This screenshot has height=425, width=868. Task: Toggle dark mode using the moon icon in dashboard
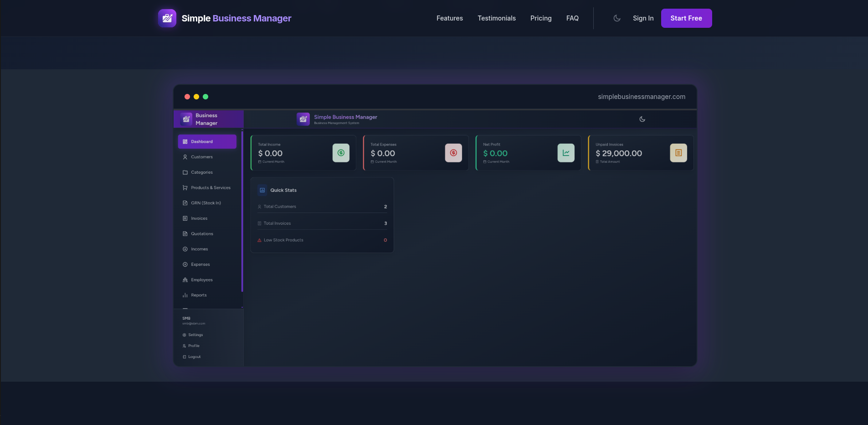coord(642,119)
